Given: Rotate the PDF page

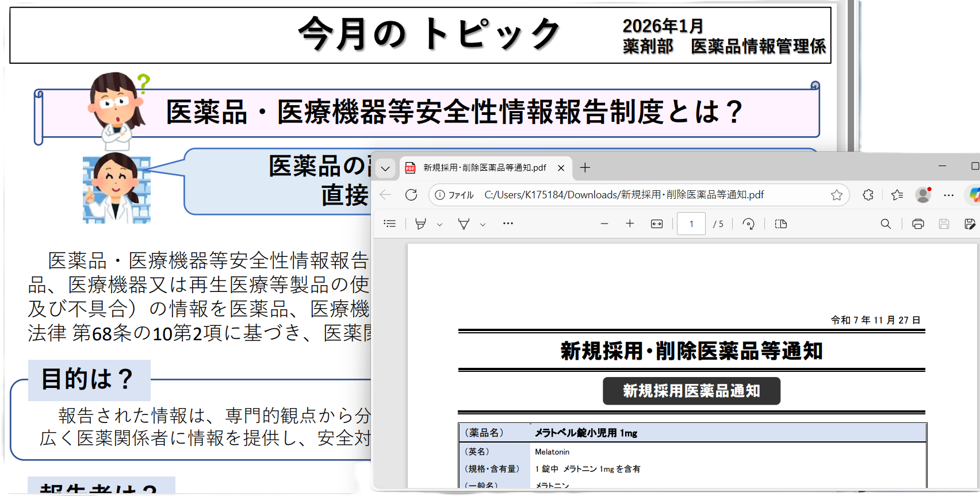Looking at the screenshot, I should pos(748,224).
